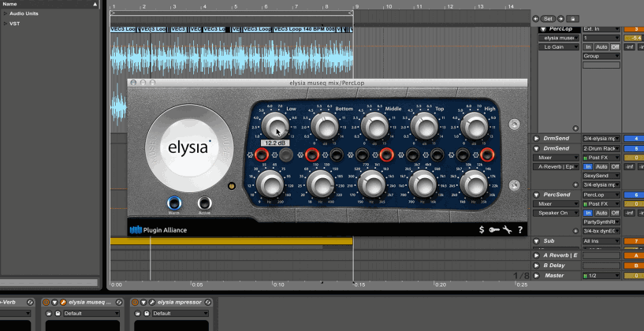644x331 pixels.
Task: Toggle the elysia mpressor device activator
Action: click(135, 303)
